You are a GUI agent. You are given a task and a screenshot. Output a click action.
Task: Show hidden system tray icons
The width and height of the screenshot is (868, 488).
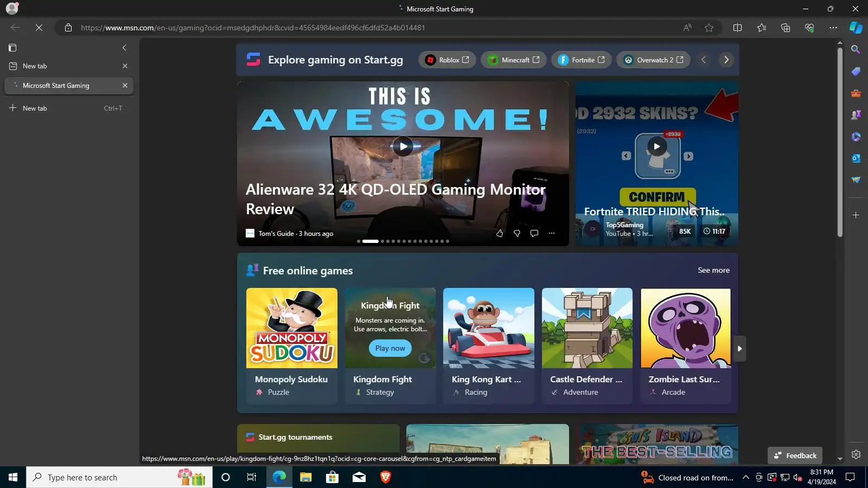point(746,477)
